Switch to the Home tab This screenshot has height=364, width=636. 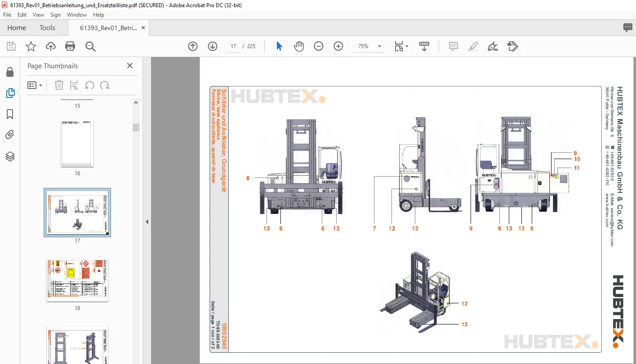tap(17, 28)
